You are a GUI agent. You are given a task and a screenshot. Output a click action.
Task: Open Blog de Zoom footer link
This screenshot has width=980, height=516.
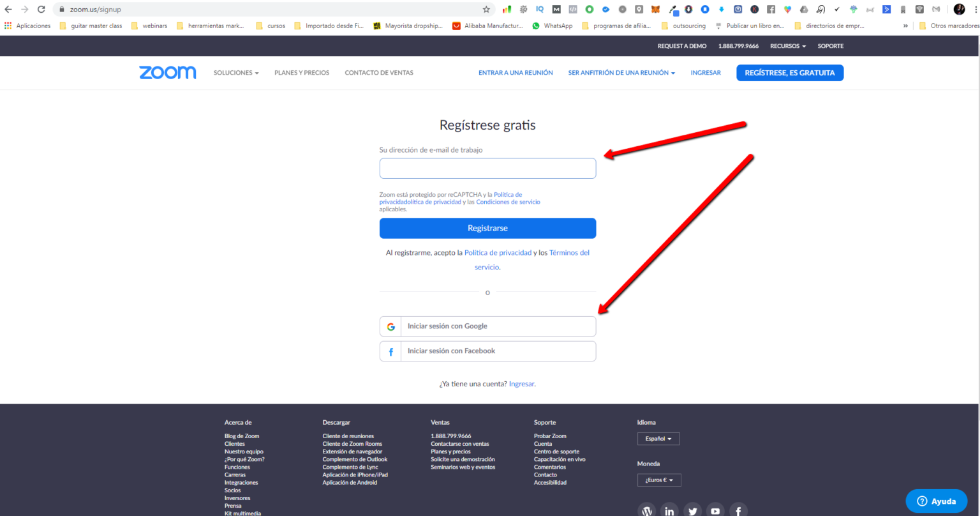(x=242, y=436)
